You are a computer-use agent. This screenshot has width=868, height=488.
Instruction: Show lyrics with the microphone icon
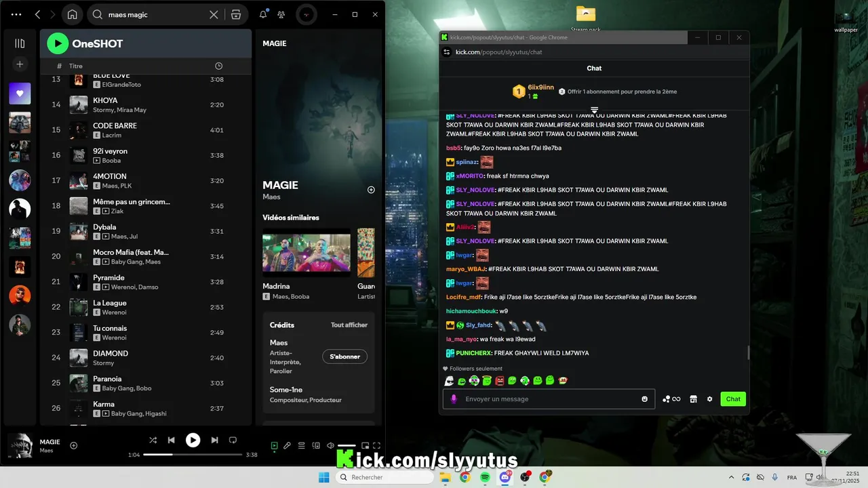(287, 445)
